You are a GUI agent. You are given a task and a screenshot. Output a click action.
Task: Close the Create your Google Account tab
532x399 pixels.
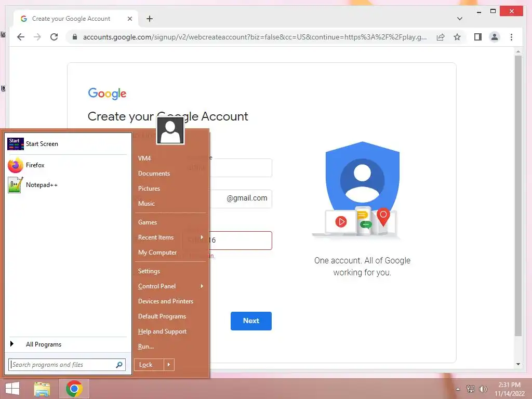click(129, 19)
